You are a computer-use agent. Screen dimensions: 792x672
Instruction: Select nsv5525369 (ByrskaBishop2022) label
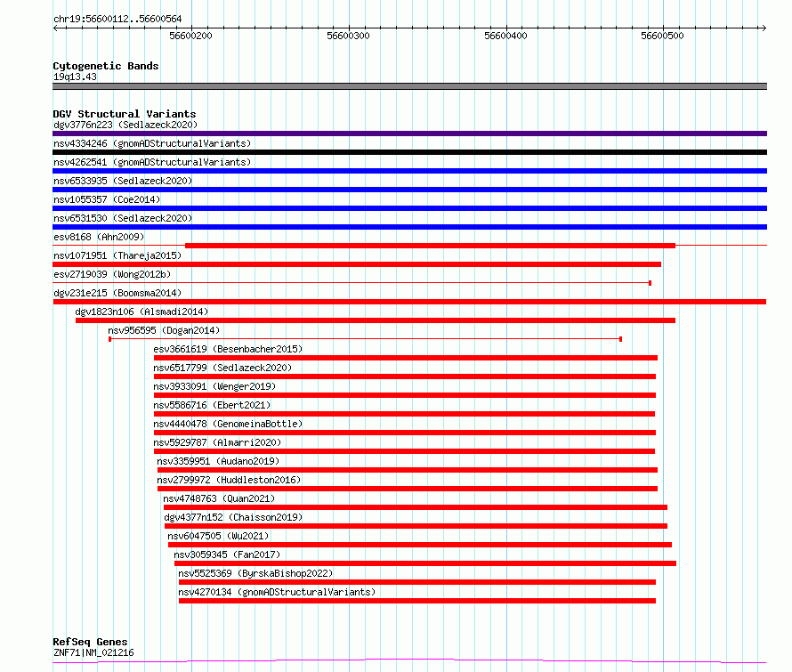tap(255, 573)
